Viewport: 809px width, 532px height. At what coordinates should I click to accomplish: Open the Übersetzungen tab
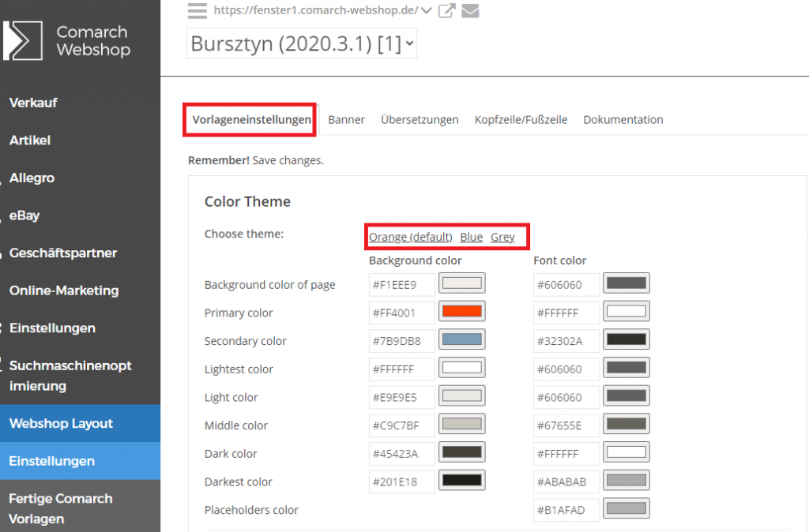(420, 120)
